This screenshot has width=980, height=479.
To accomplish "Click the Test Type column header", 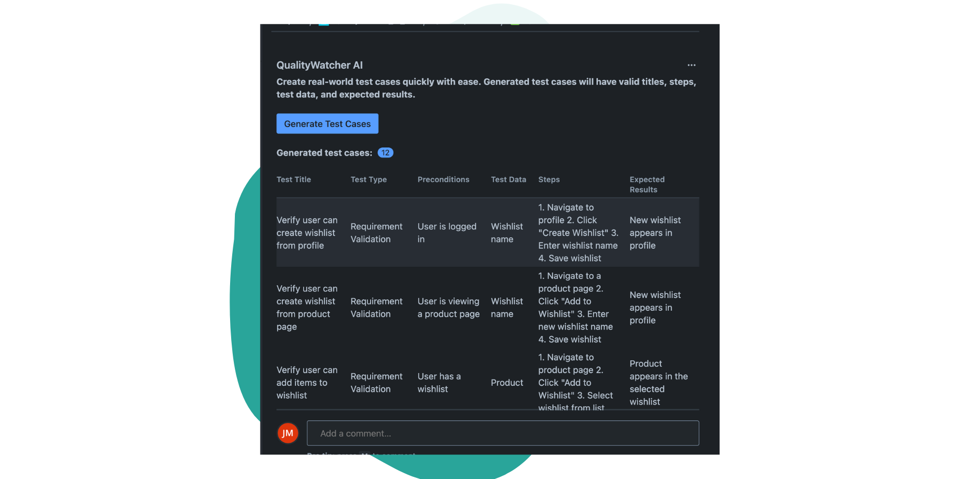I will click(369, 179).
